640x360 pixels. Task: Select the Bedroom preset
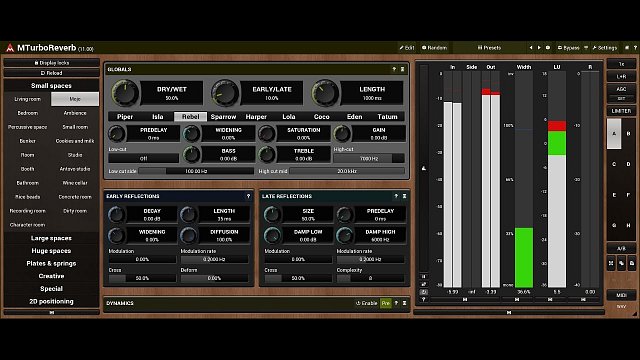pyautogui.click(x=27, y=113)
